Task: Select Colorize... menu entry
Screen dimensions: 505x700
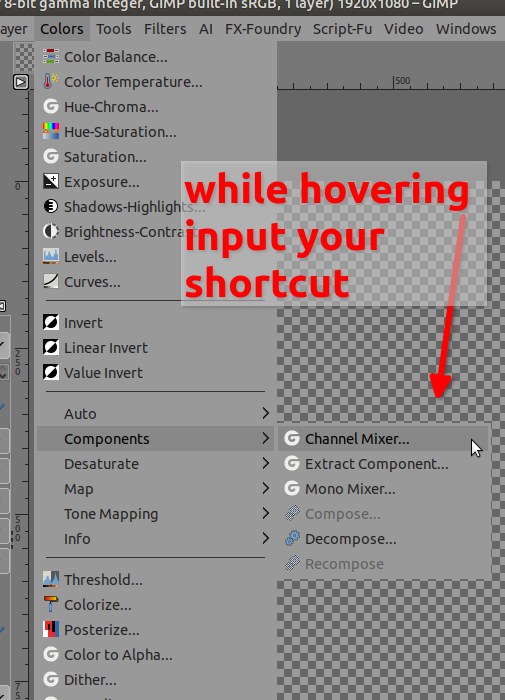Action: 155,604
